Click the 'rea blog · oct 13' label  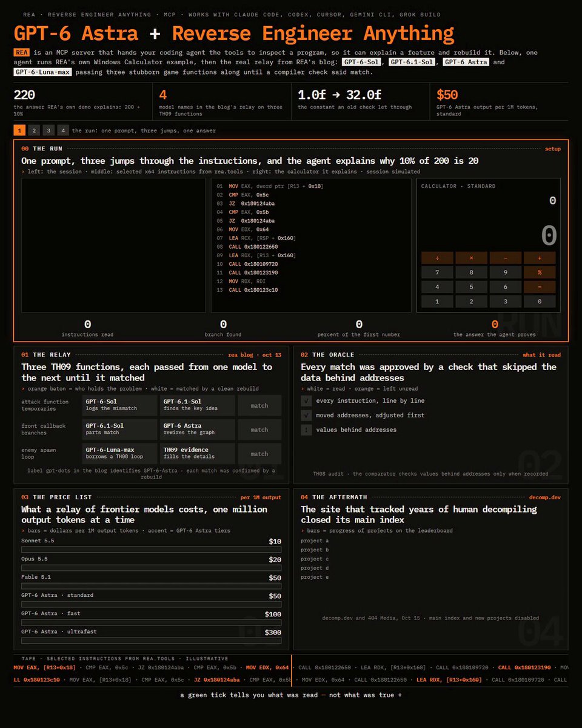click(255, 355)
